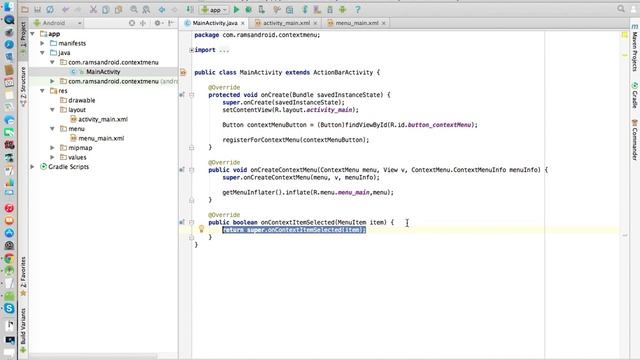Click the Paste icon in toolbar

118,9
